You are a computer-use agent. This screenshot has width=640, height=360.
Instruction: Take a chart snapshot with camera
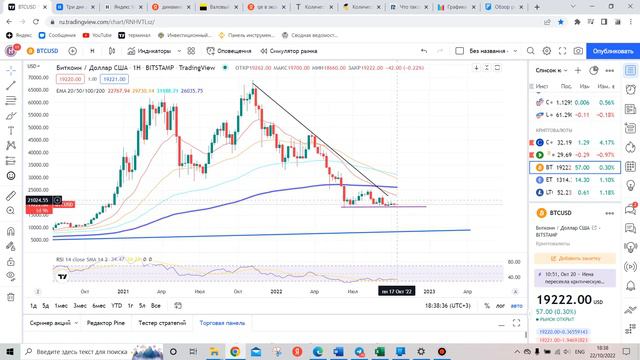coord(578,51)
